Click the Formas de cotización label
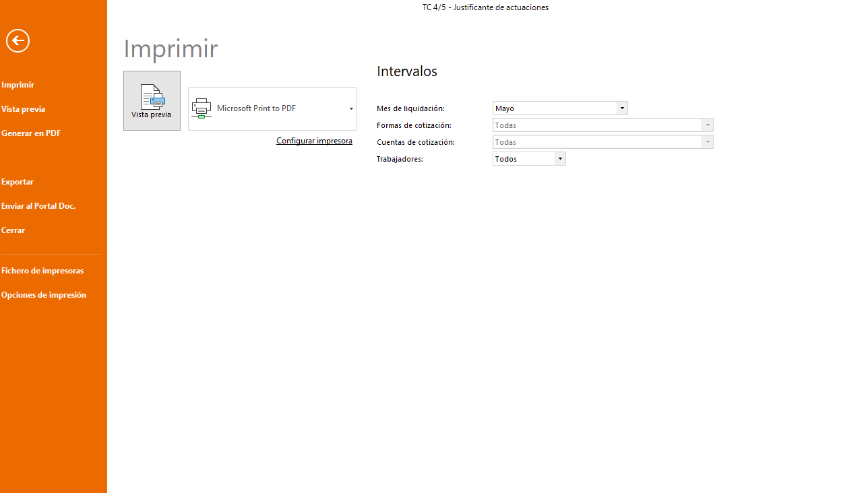Image resolution: width=868 pixels, height=493 pixels. coord(414,125)
